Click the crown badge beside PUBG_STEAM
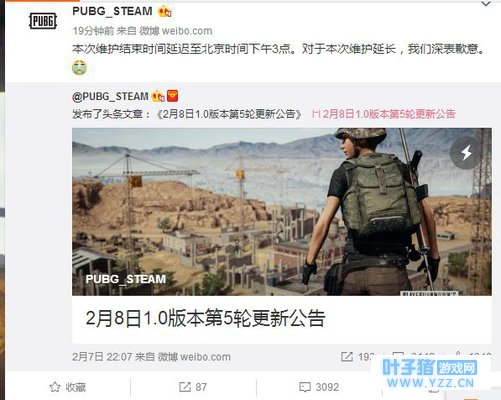Image resolution: width=501 pixels, height=400 pixels. [x=165, y=12]
